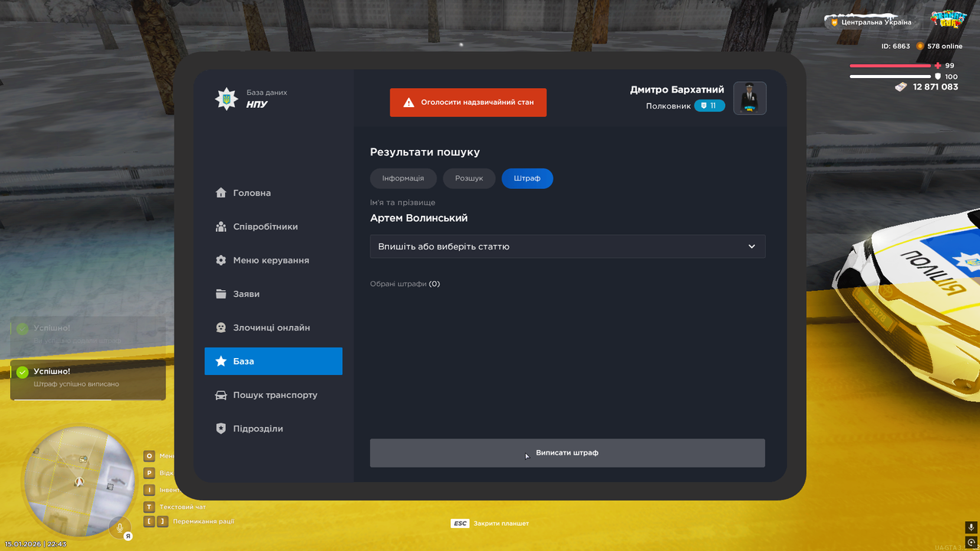This screenshot has width=980, height=551.
Task: Click the left bracket radio-switch key
Action: (x=149, y=521)
